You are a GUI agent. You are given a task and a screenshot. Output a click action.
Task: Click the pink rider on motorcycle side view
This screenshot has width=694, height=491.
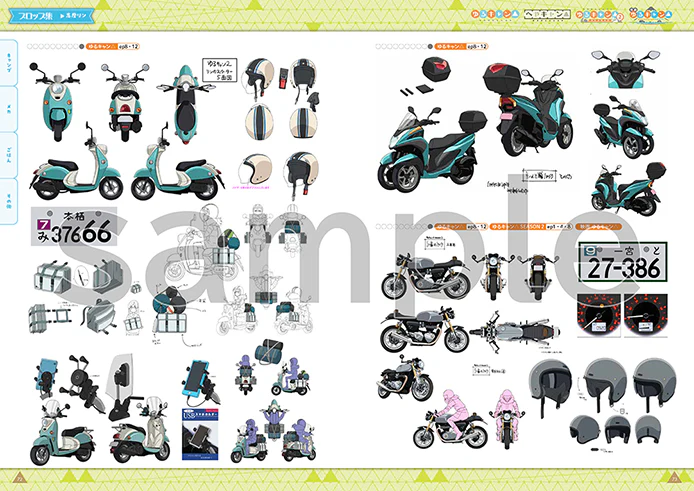coord(449,420)
